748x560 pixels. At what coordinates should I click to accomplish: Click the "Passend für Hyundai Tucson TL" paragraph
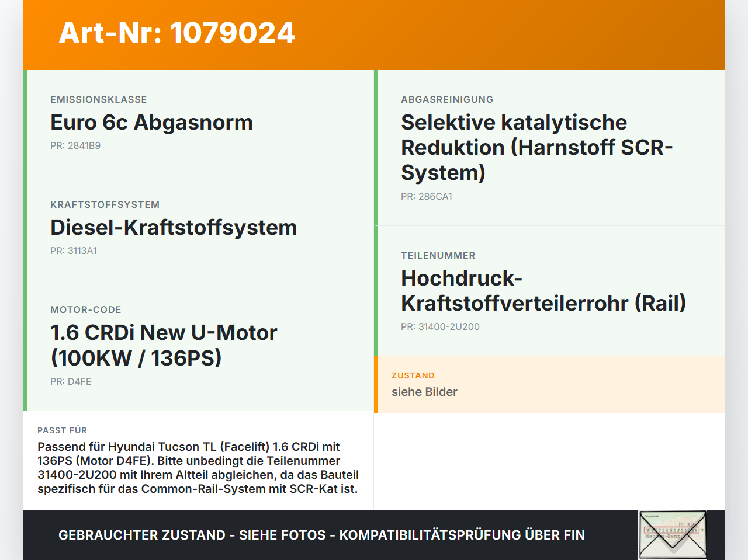point(198,468)
